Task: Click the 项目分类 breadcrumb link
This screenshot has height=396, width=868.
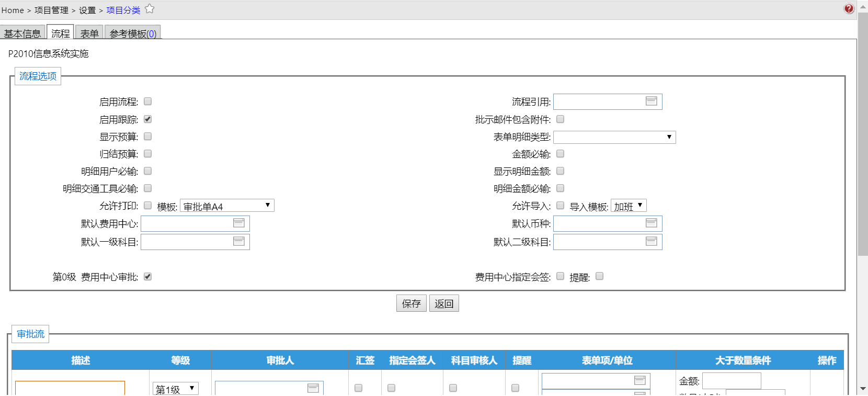Action: coord(123,10)
